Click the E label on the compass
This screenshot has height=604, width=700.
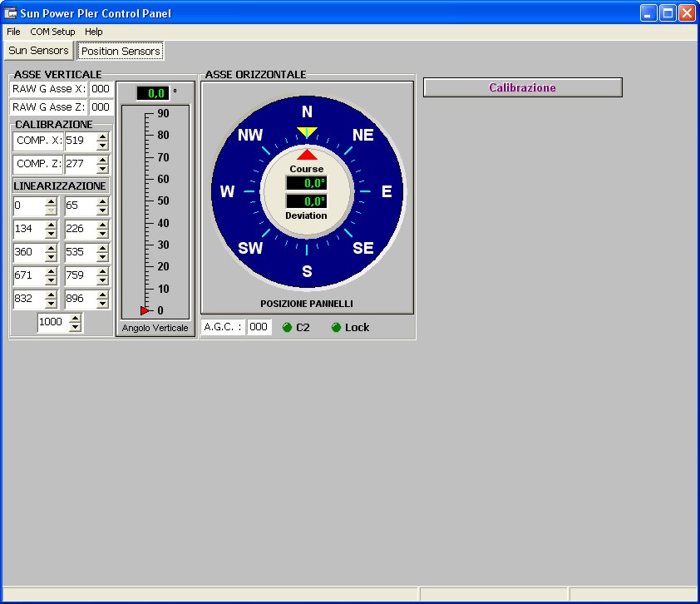[387, 191]
